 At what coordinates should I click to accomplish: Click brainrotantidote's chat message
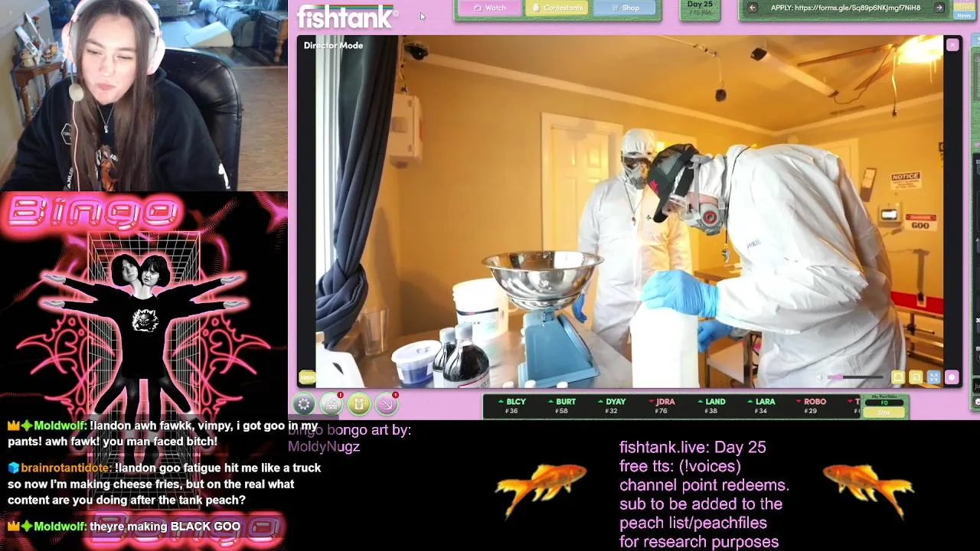[164, 484]
